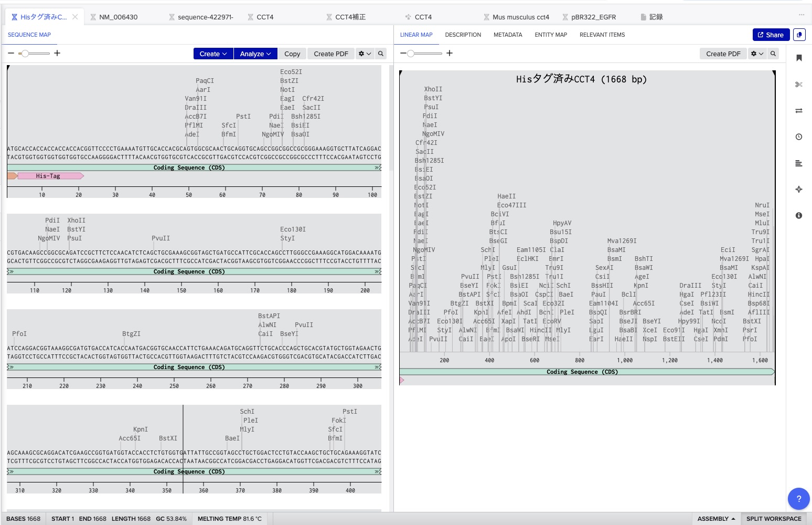Expand the Assembly panel in the status bar

pyautogui.click(x=716, y=519)
